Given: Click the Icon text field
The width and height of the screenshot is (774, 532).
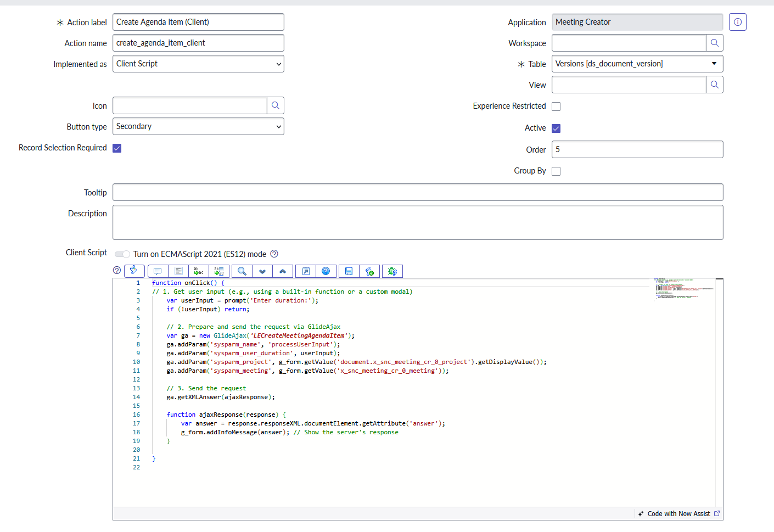Looking at the screenshot, I should click(x=189, y=105).
